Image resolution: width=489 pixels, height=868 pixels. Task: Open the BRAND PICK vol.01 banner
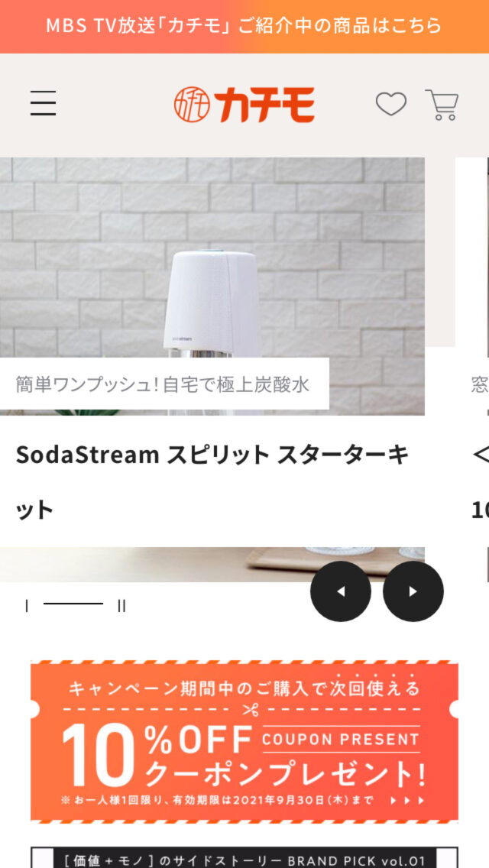[x=244, y=857]
